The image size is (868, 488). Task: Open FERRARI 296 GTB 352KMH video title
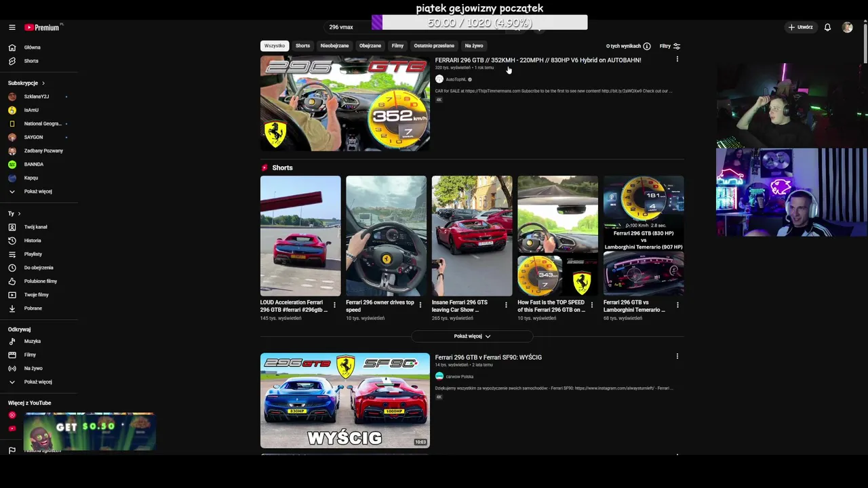(x=538, y=60)
